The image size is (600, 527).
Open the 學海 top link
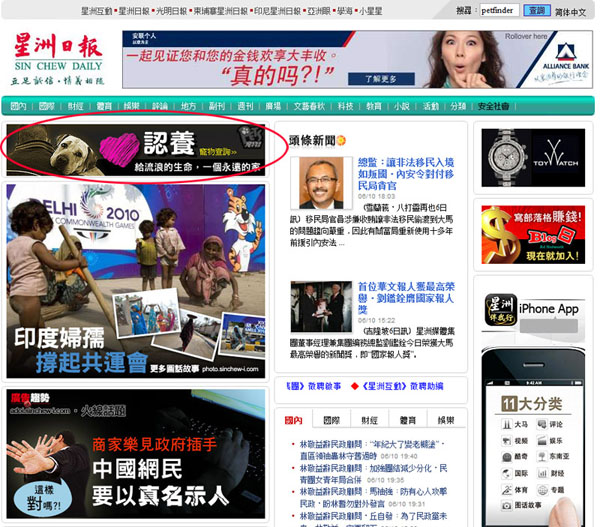[345, 11]
